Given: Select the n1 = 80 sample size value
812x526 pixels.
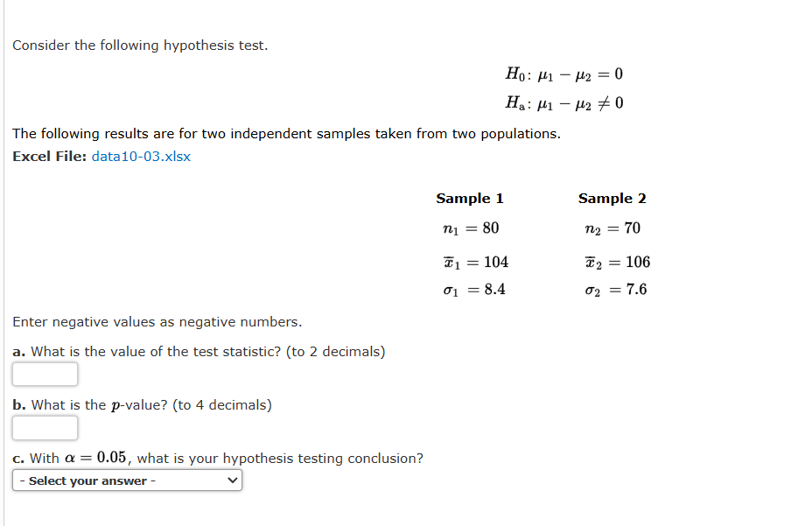Looking at the screenshot, I should click(470, 228).
